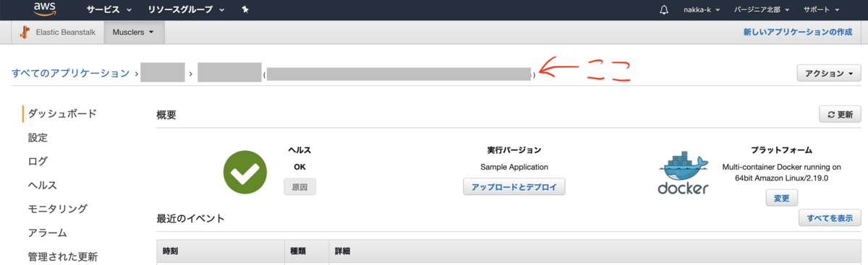868x265 pixels.
Task: Click アップロードとデプロイ button
Action: pos(514,186)
